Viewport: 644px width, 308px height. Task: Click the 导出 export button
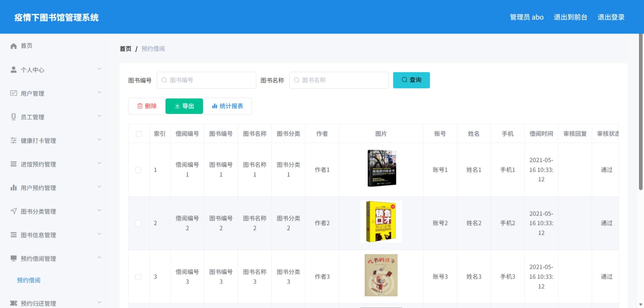(184, 106)
